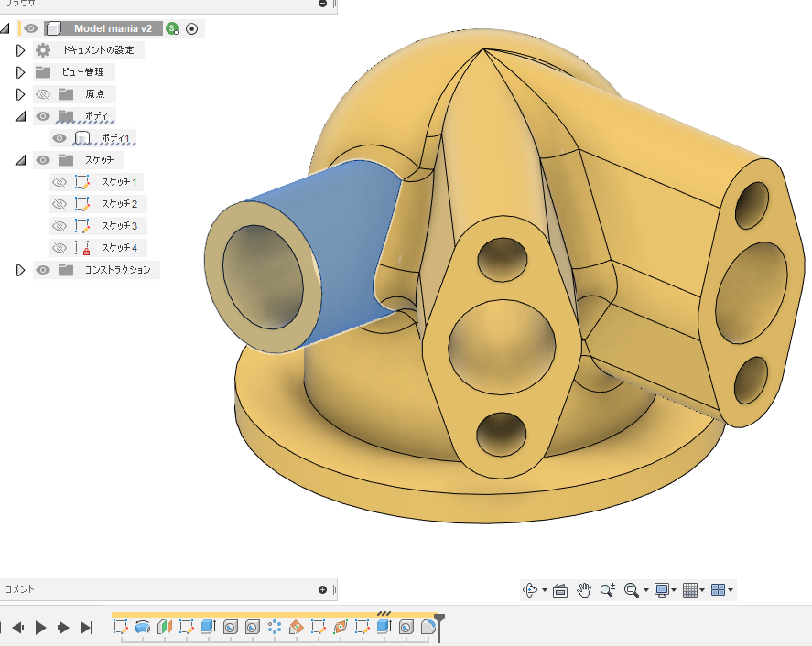Click the first Extrude feature in timeline
Viewport: 812px width, 646px height.
coord(209,628)
